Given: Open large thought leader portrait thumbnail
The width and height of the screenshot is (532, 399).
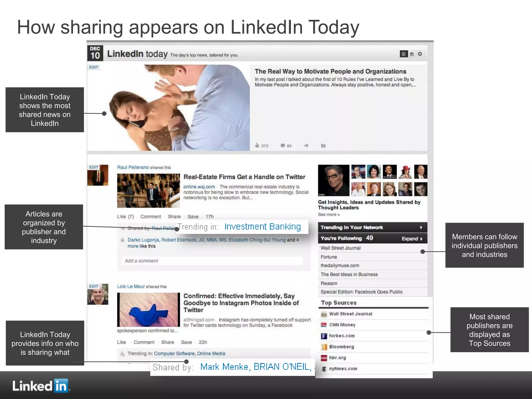Looking at the screenshot, I should [x=334, y=180].
